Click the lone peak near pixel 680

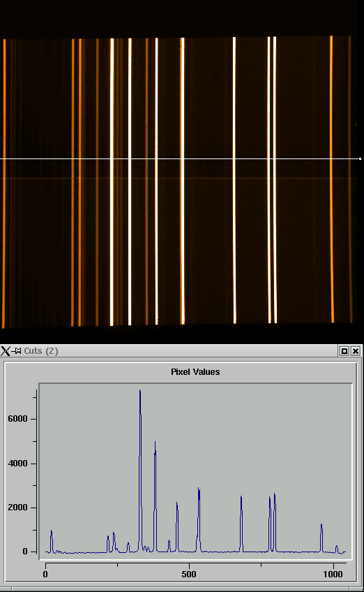tap(241, 497)
